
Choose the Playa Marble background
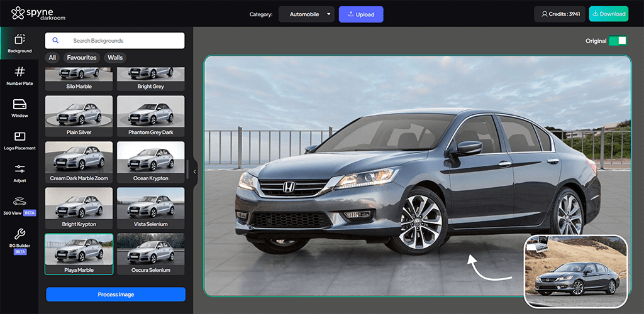coord(79,254)
